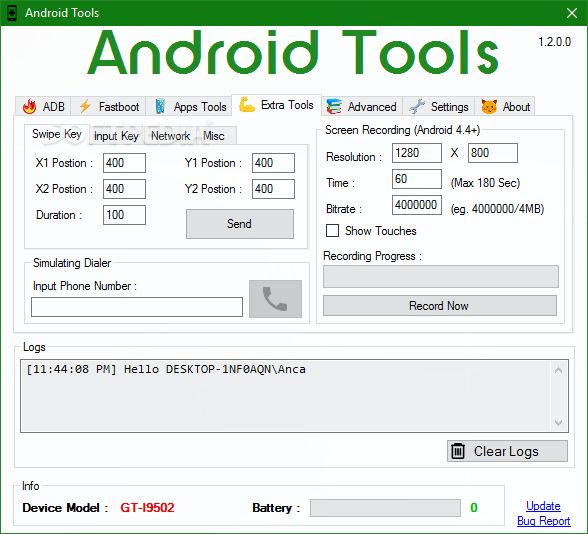Viewport: 588px width, 534px height.
Task: Click the X1 Postion input field
Action: click(124, 163)
